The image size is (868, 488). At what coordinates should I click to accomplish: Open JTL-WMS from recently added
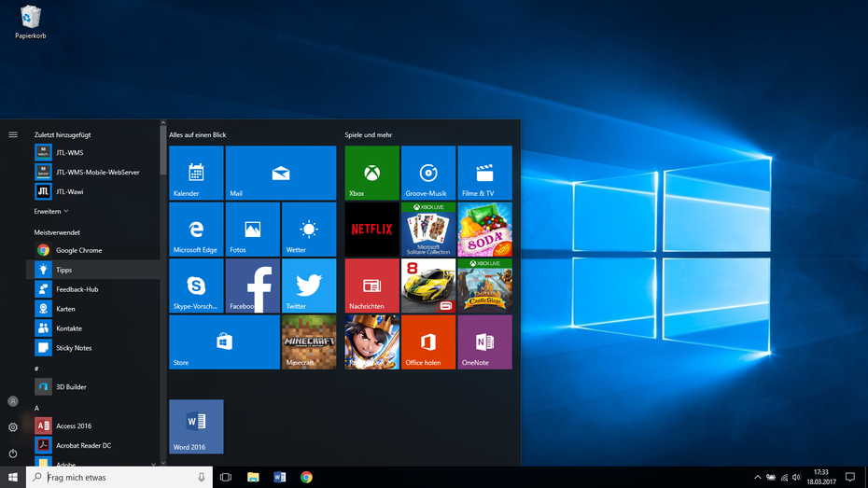click(x=93, y=153)
